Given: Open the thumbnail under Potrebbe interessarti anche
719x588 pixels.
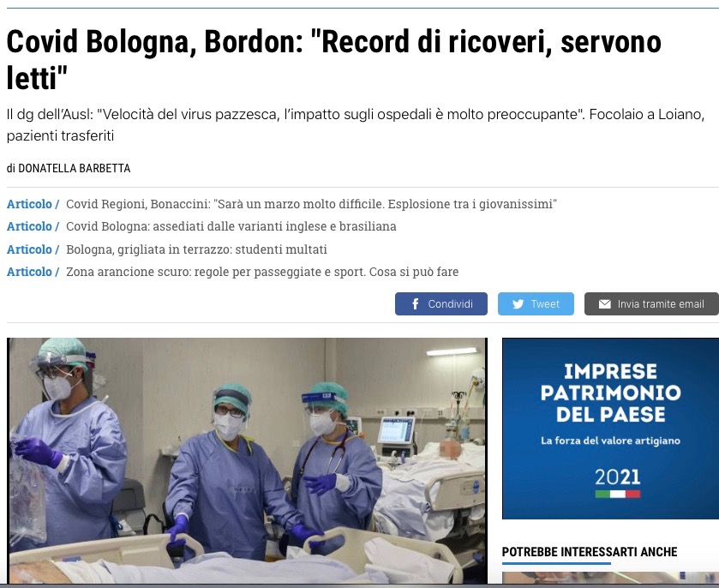Looking at the screenshot, I should tap(610, 578).
